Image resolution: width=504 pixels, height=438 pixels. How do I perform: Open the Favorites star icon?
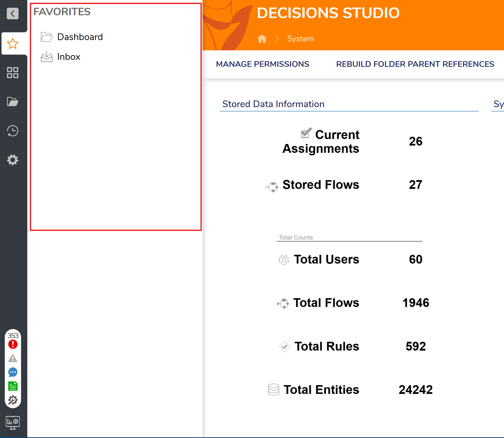[13, 44]
